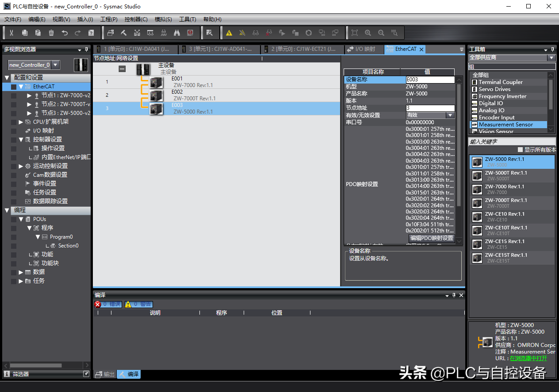The width and height of the screenshot is (559, 392).
Task: Click the Delete trash can icon
Action: 51,33
